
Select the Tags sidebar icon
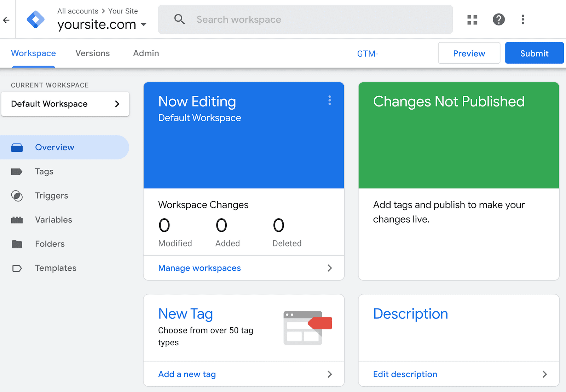[x=17, y=171]
